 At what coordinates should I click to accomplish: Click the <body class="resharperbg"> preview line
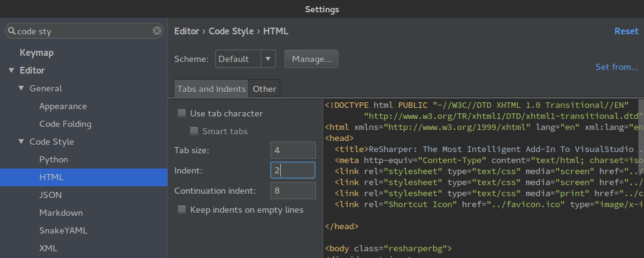pos(388,248)
